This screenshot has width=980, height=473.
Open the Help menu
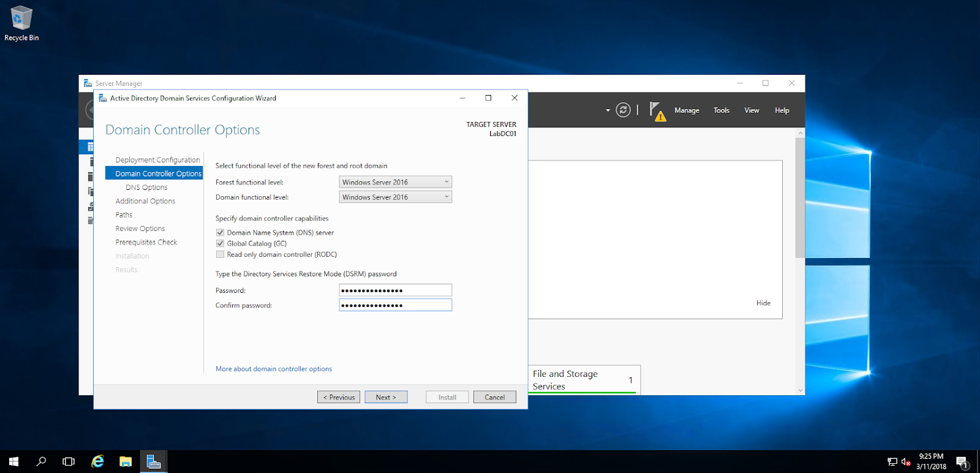tap(782, 110)
